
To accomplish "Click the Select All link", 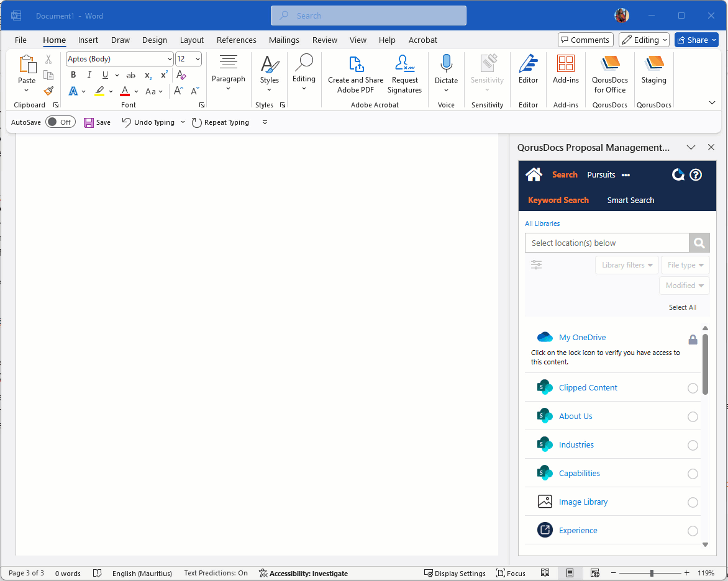I will coord(682,307).
